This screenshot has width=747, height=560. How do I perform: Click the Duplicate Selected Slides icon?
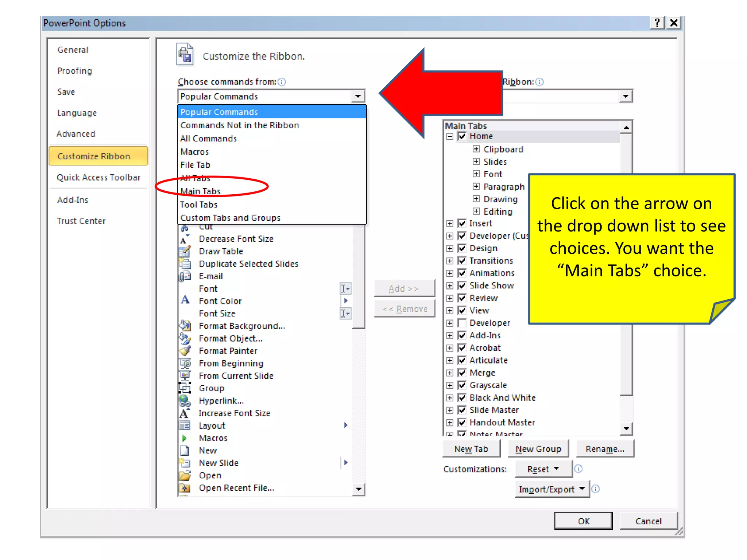click(x=185, y=264)
